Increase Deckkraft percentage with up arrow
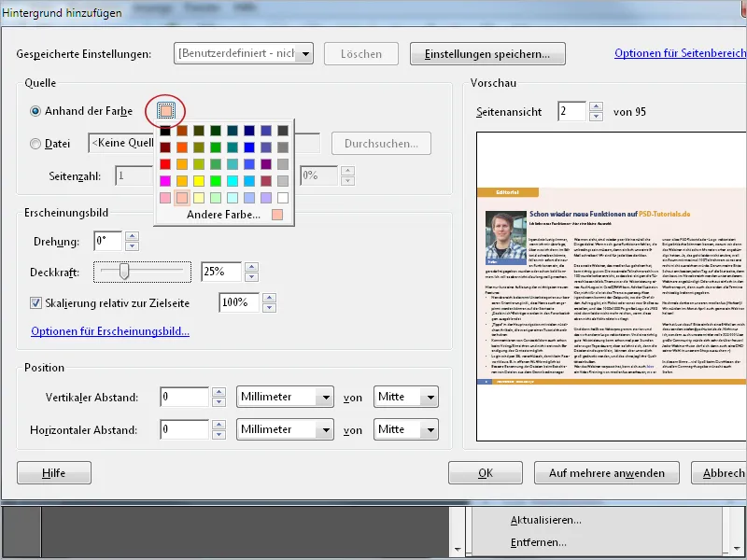This screenshot has height=560, width=747. pyautogui.click(x=251, y=267)
